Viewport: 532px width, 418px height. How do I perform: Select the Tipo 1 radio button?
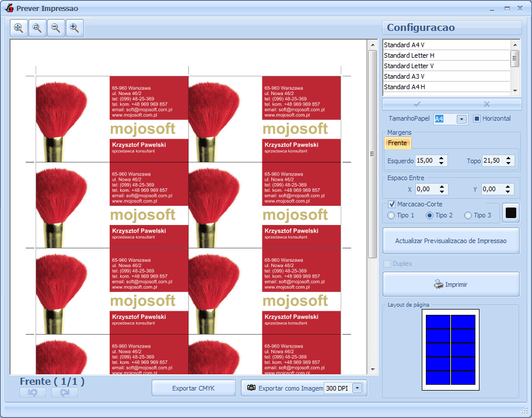pos(391,215)
